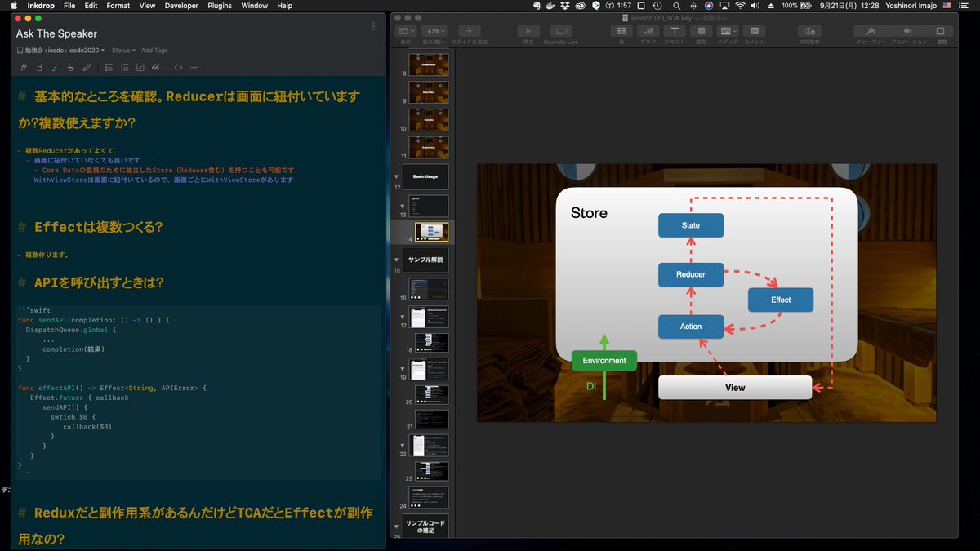Image resolution: width=980 pixels, height=551 pixels.
Task: Select the View box on the slide
Action: pyautogui.click(x=735, y=388)
